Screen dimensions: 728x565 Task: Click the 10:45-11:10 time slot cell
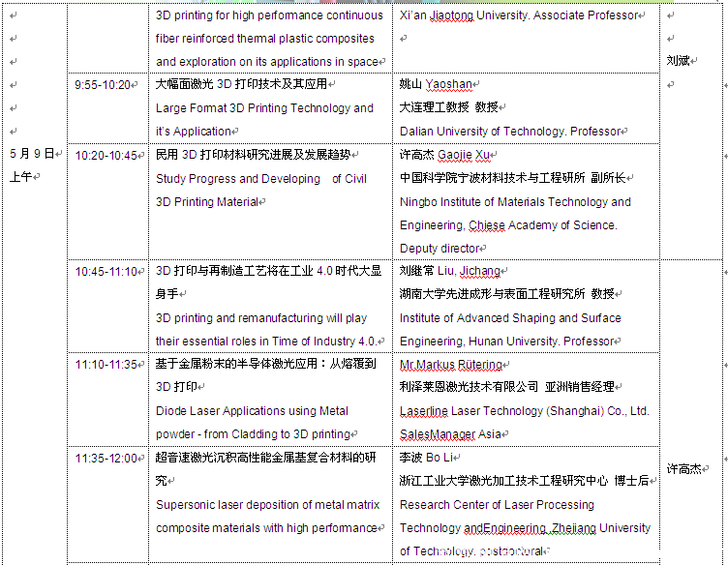[106, 271]
